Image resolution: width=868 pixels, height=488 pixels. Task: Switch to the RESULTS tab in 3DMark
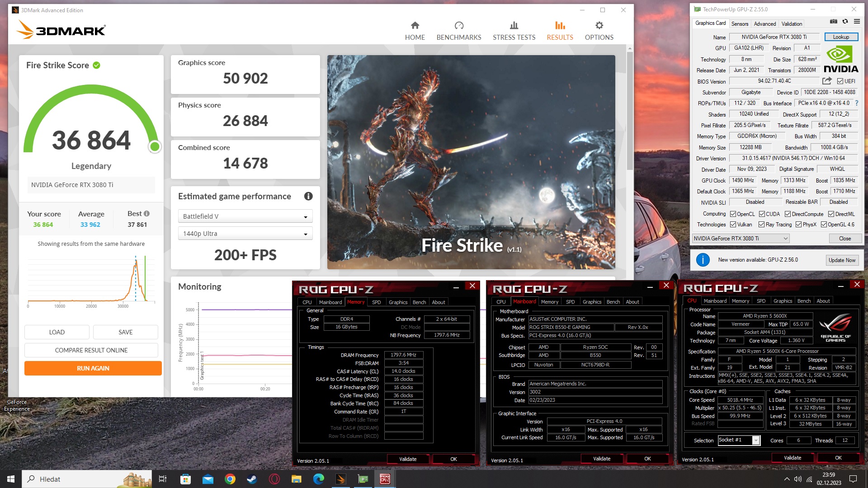point(560,31)
